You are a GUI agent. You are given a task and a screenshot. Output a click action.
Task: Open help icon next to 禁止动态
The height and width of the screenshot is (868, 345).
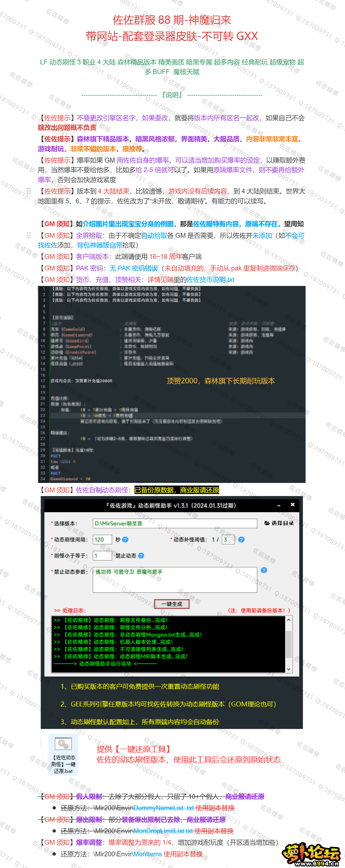141,556
